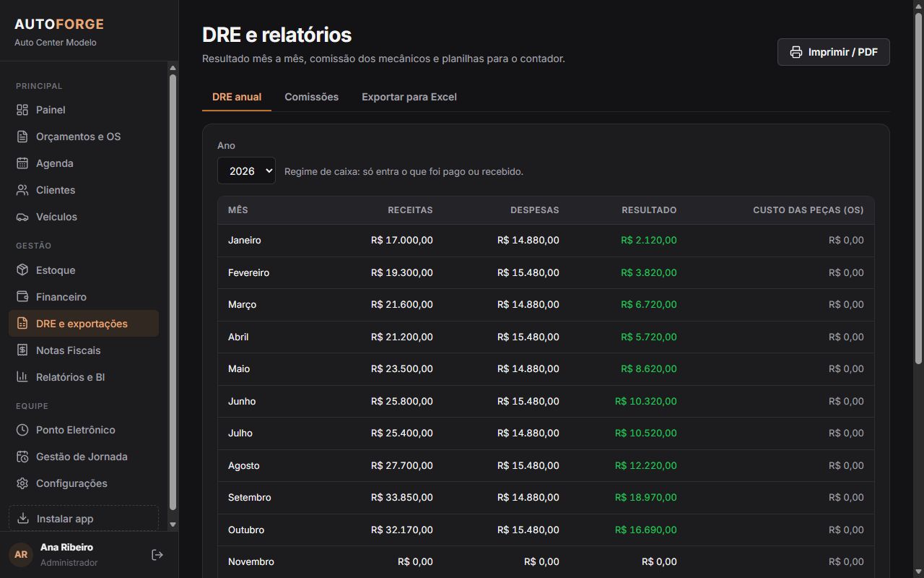The width and height of the screenshot is (924, 578).
Task: Click the RESULTADO column header
Action: coord(650,210)
